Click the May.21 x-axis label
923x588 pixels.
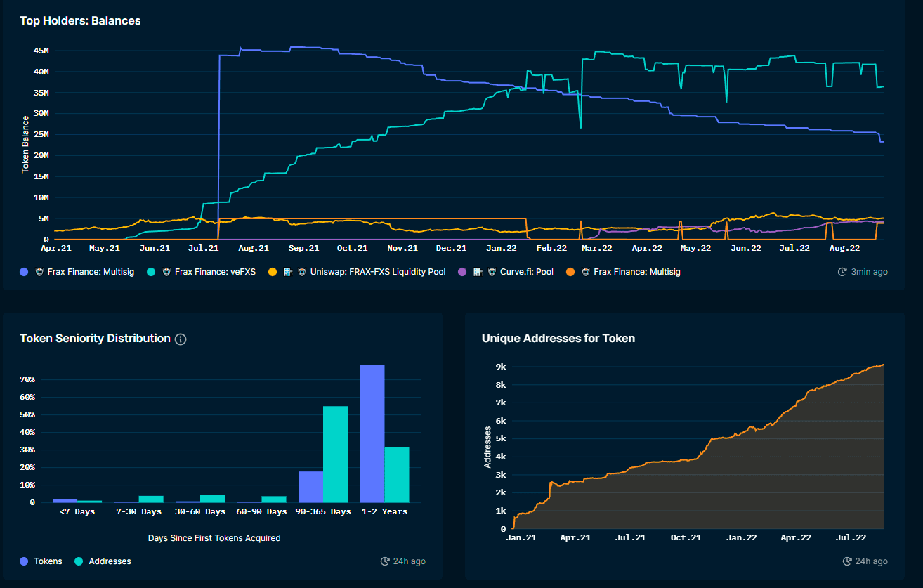pyautogui.click(x=105, y=248)
